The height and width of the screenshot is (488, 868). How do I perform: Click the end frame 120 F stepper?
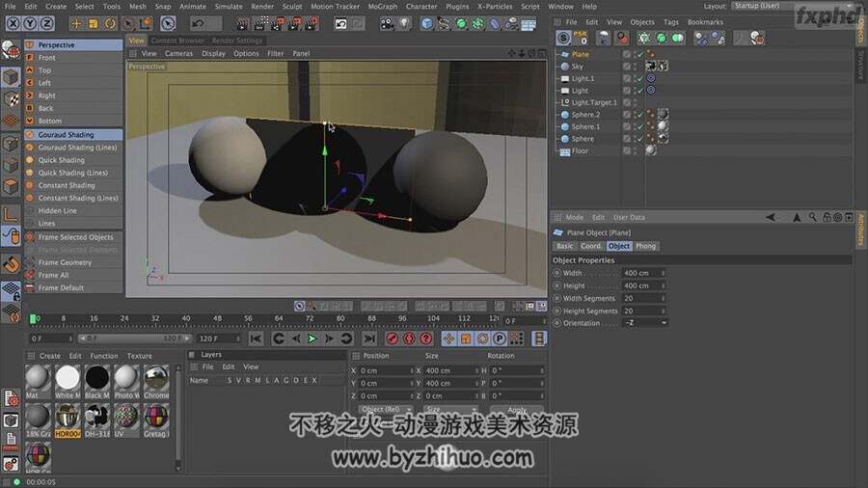[238, 339]
